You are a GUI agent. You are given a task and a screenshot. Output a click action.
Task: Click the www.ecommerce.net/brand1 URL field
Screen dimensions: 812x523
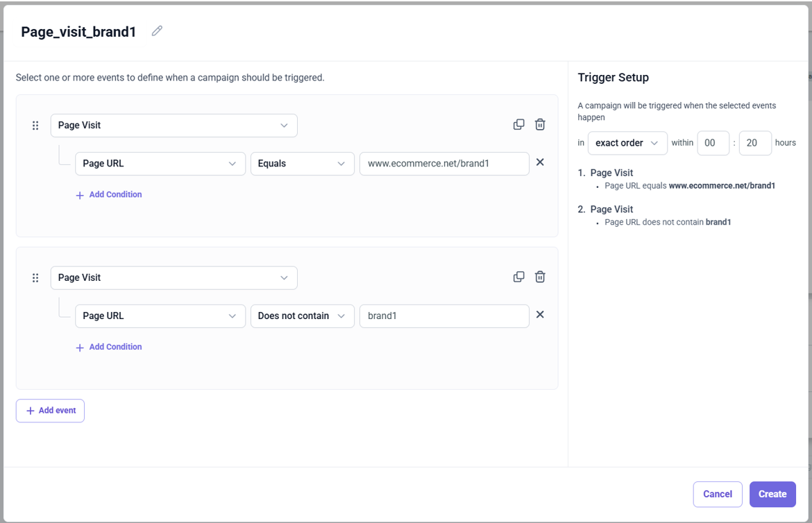(x=444, y=164)
